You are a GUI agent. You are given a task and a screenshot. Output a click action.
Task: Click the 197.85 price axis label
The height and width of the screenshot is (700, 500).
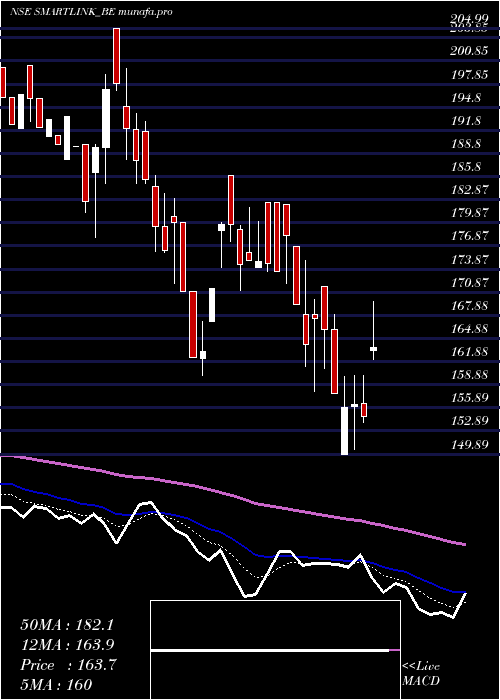469,75
